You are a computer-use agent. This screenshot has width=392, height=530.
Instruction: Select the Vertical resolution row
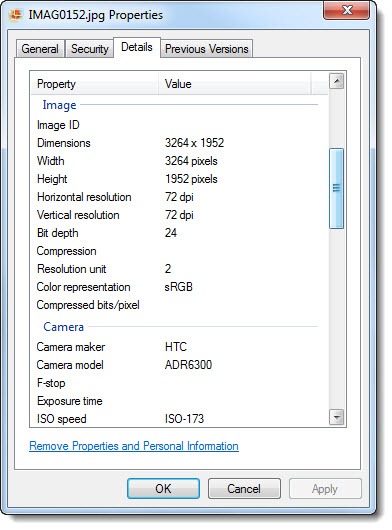179,215
